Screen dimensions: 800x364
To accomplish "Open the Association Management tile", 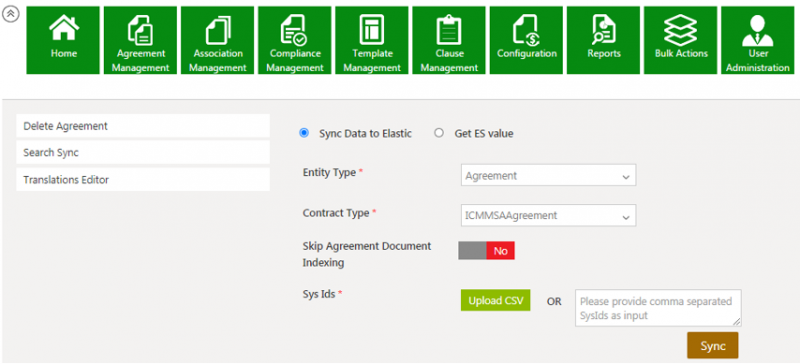I will pyautogui.click(x=217, y=40).
